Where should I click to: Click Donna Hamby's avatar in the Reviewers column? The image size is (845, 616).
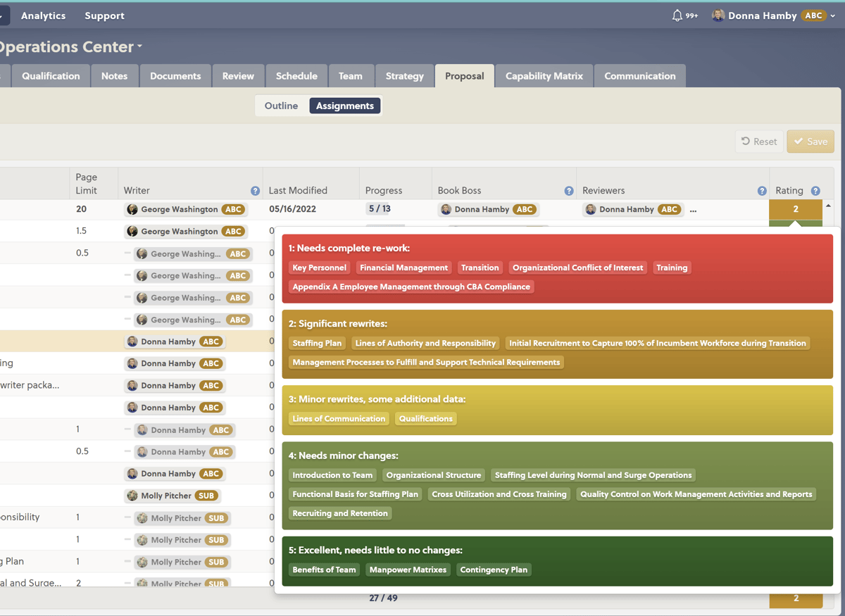(x=590, y=209)
